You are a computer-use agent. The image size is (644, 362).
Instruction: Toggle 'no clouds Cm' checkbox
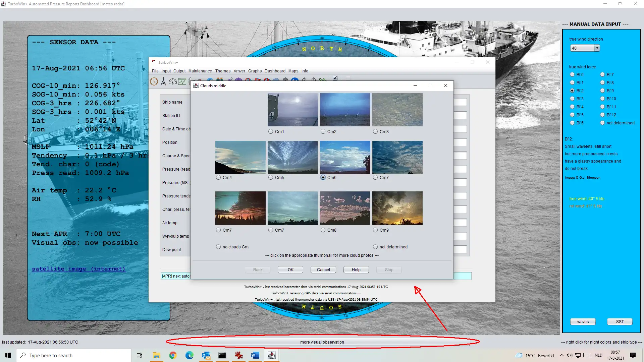point(218,247)
